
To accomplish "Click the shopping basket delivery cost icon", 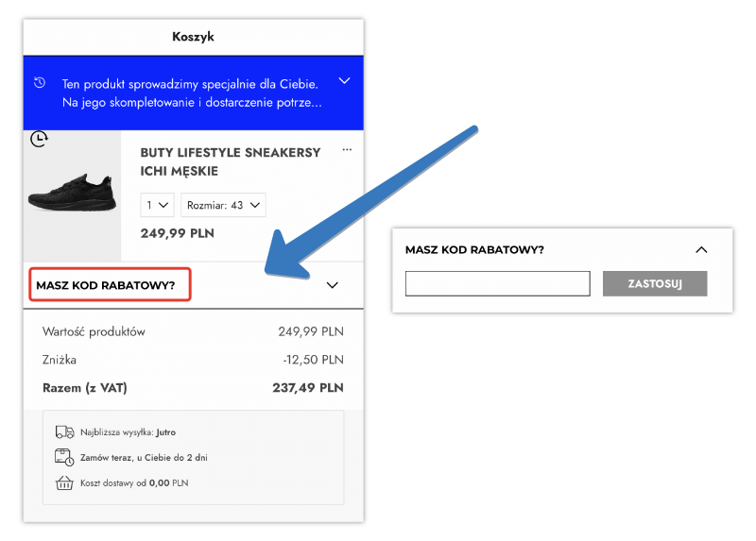I will tap(64, 482).
